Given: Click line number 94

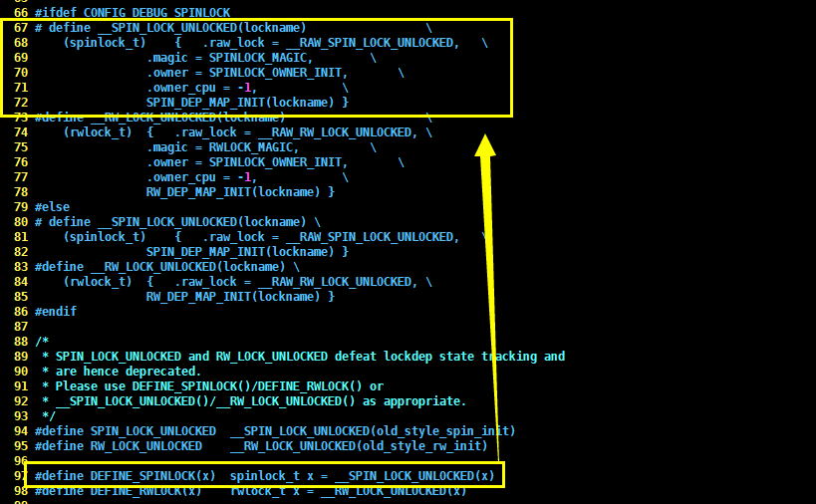Looking at the screenshot, I should tap(21, 431).
